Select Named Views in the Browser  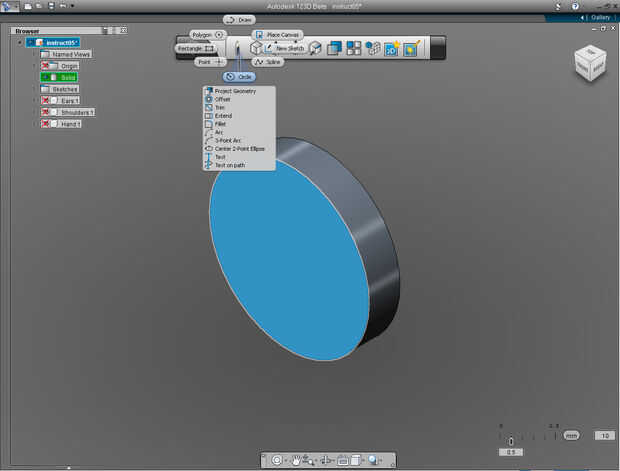click(x=66, y=54)
